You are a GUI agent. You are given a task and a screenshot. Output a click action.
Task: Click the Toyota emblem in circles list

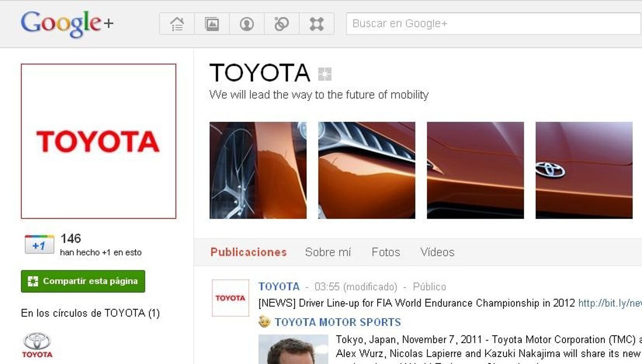coord(37,345)
